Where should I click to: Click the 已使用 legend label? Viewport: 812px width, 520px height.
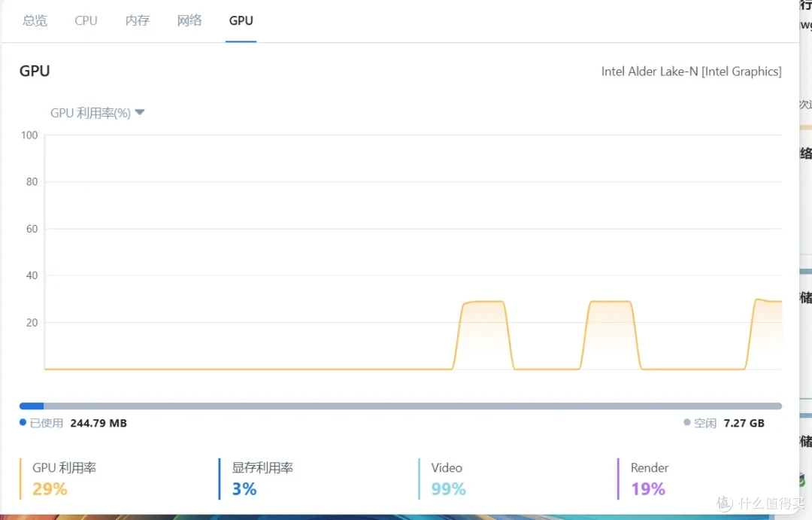47,423
